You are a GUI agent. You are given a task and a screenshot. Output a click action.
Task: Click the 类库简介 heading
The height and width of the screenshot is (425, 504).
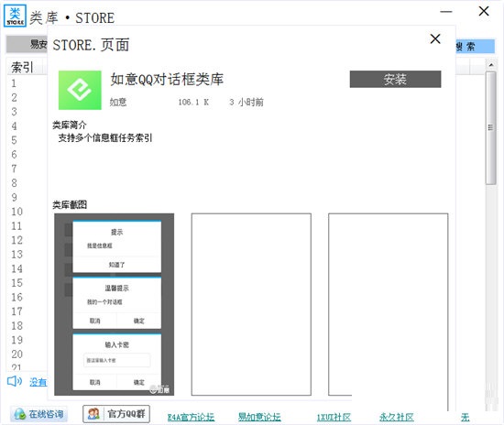tap(70, 125)
